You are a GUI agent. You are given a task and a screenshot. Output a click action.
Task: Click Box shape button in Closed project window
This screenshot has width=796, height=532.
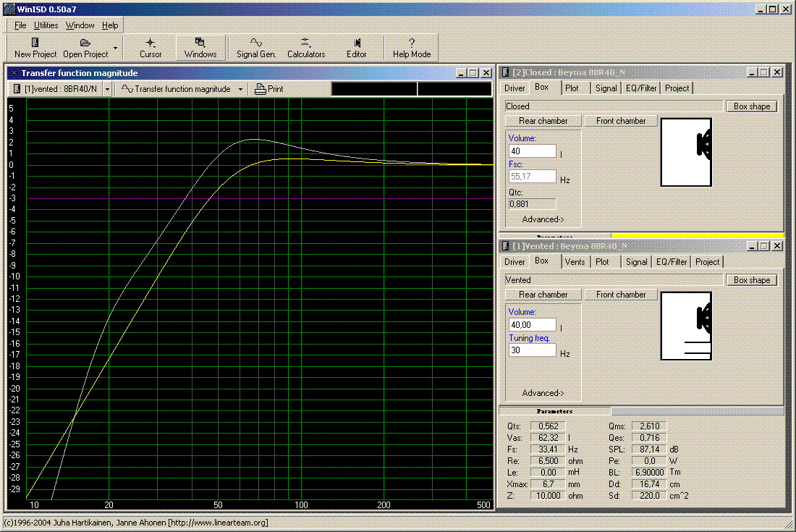[x=752, y=106]
